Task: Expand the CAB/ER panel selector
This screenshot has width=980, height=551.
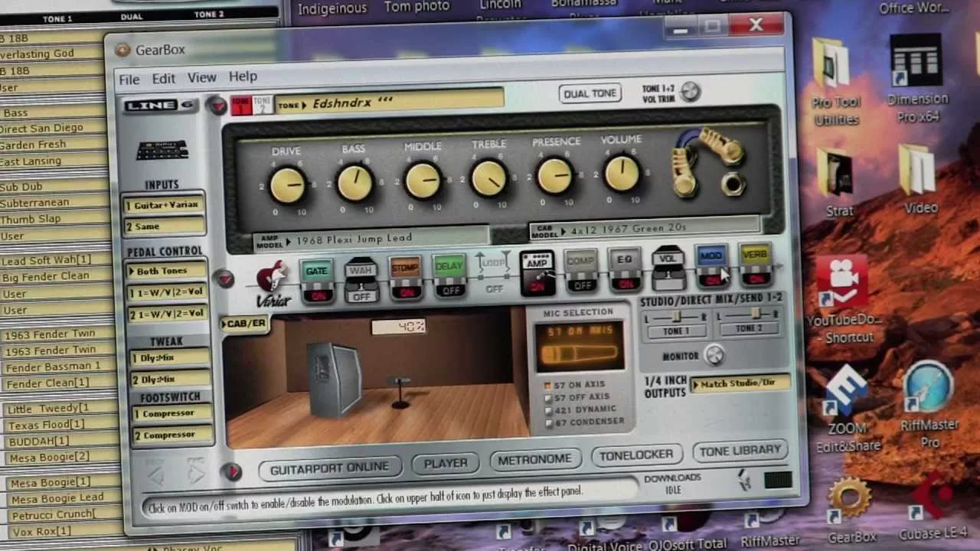Action: (244, 324)
